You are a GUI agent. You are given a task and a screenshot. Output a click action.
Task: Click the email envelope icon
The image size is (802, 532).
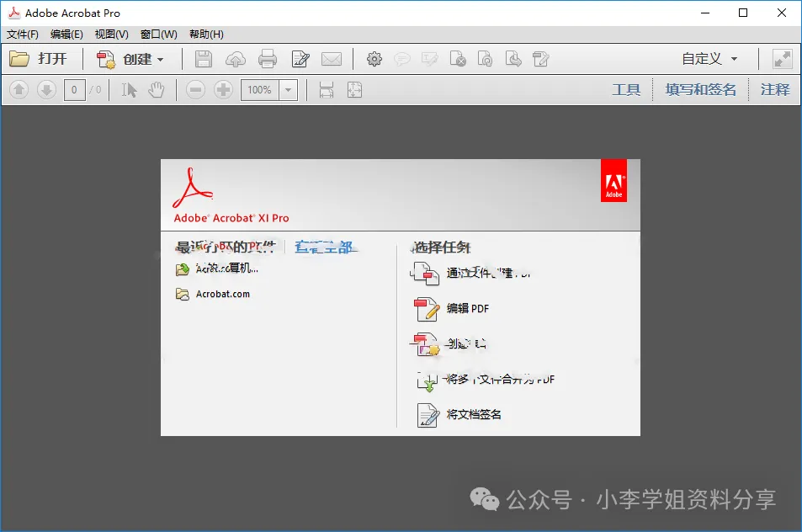click(332, 59)
